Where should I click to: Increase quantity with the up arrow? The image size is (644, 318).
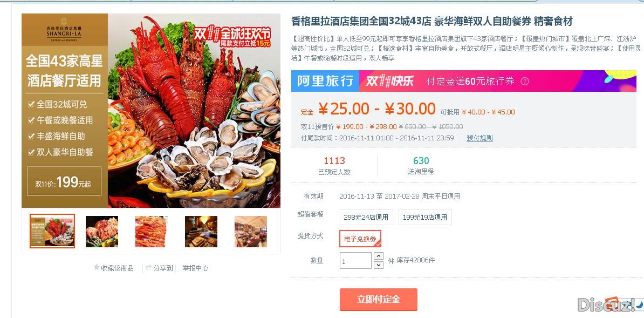click(379, 256)
